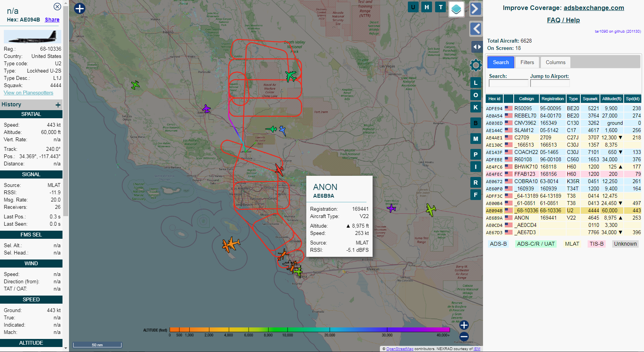Screen dimensions: 644x352
Task: Click the green aircraft near Death Valley
Action: click(291, 76)
